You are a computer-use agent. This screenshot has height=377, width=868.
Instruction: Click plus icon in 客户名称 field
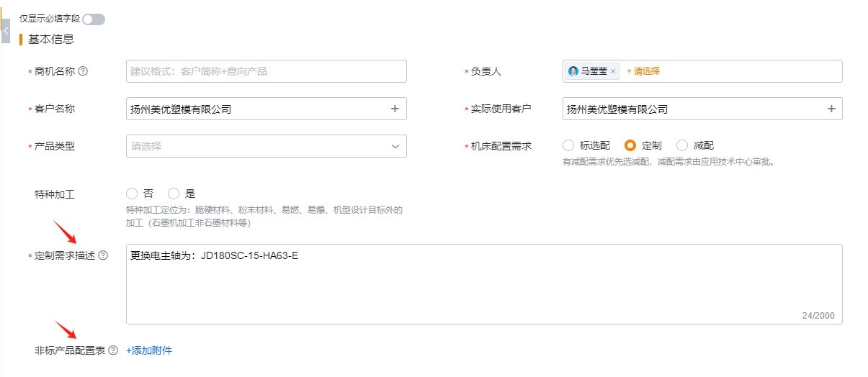tap(395, 109)
